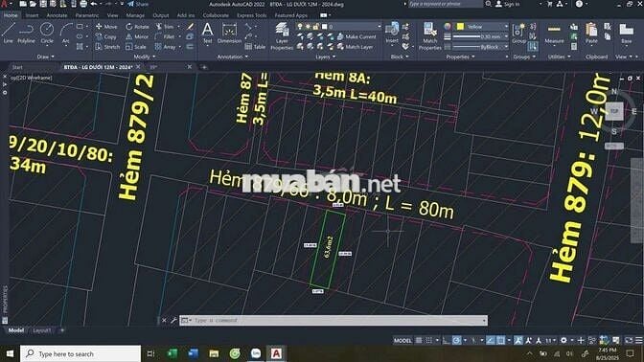This screenshot has width=644, height=362.
Task: Toggle the drawing grid display in status bar
Action: coord(419,340)
